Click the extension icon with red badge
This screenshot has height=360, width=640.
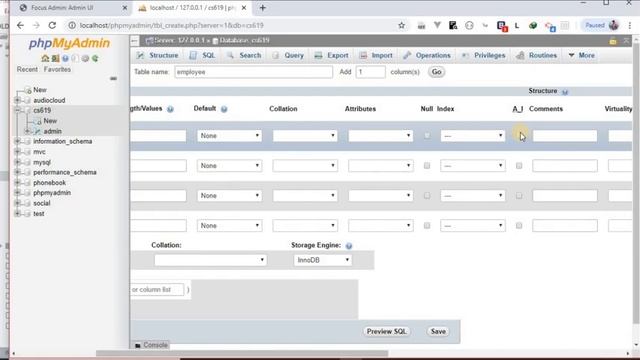point(502,26)
